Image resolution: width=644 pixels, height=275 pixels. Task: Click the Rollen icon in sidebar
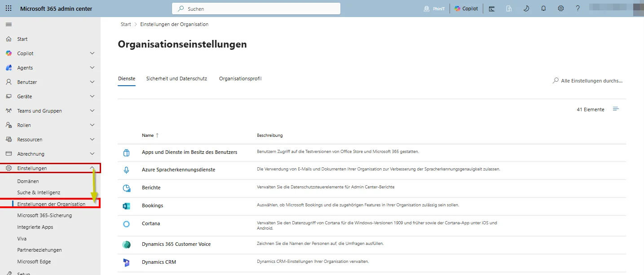[x=9, y=125]
